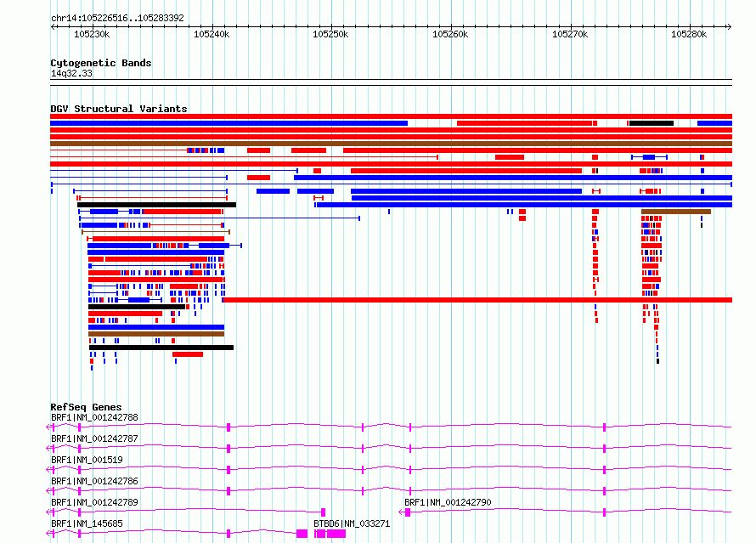Click the large BTBD6 magenta exon block
This screenshot has width=756, height=543.
pos(336,534)
